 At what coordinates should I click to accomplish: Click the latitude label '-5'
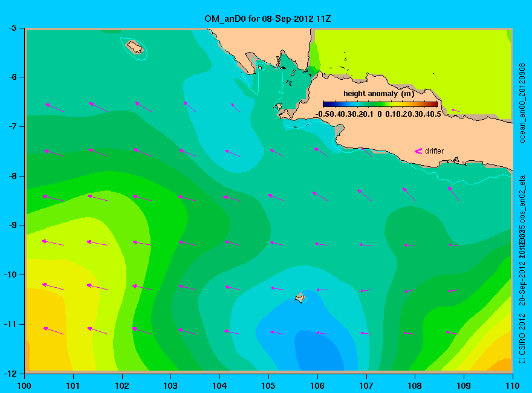pos(13,28)
